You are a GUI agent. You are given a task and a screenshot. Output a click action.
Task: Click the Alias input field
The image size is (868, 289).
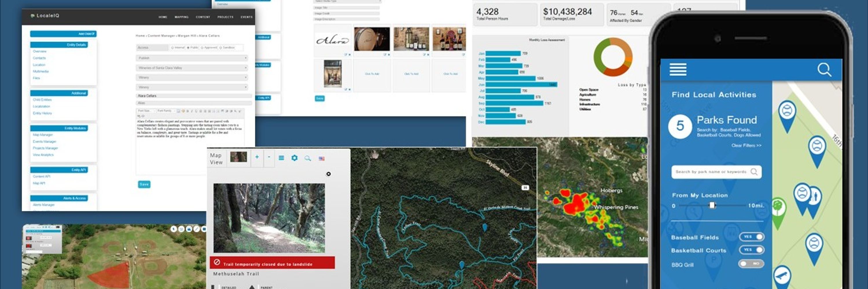(x=194, y=103)
